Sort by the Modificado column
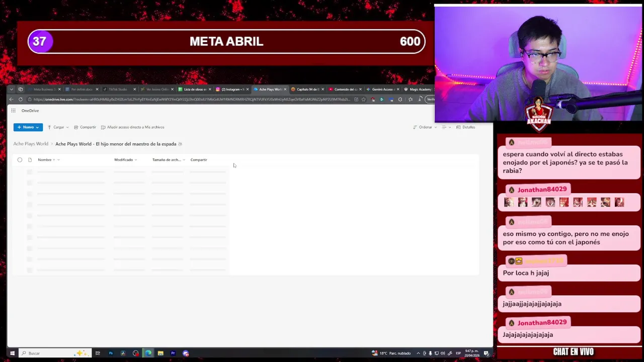Screen dimensions: 644x362 [x=125, y=160]
